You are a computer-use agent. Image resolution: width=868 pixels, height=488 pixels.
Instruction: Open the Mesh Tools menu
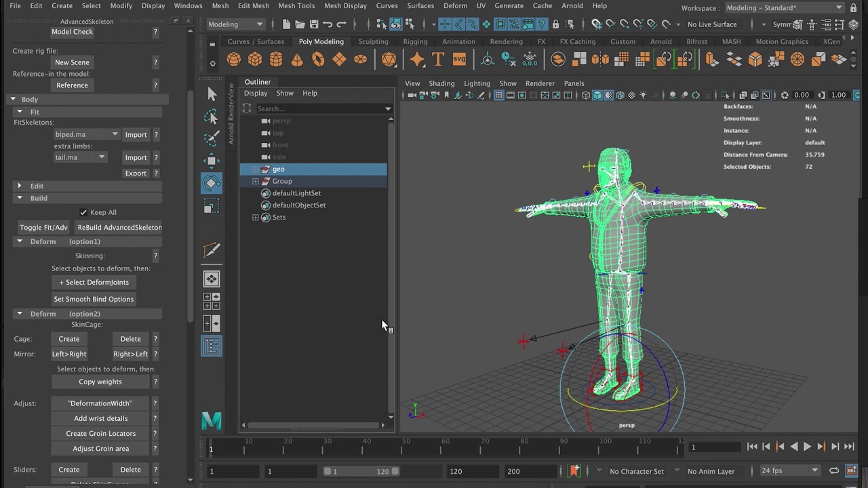coord(296,5)
